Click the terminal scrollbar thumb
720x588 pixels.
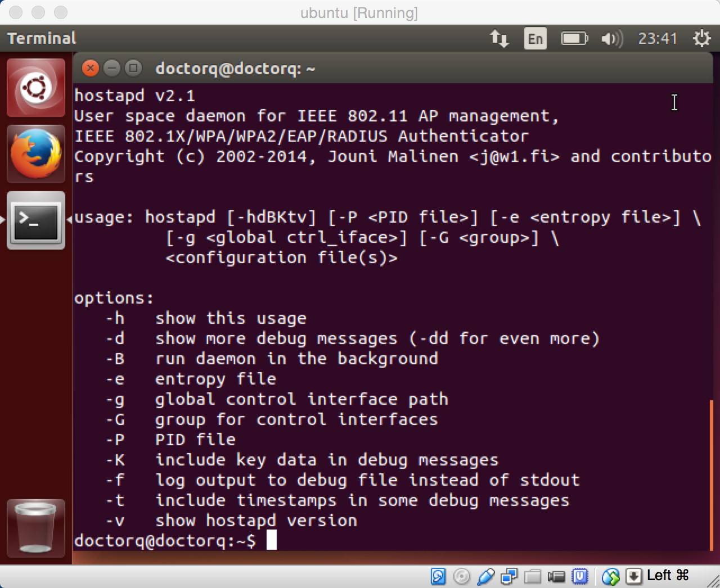[711, 475]
